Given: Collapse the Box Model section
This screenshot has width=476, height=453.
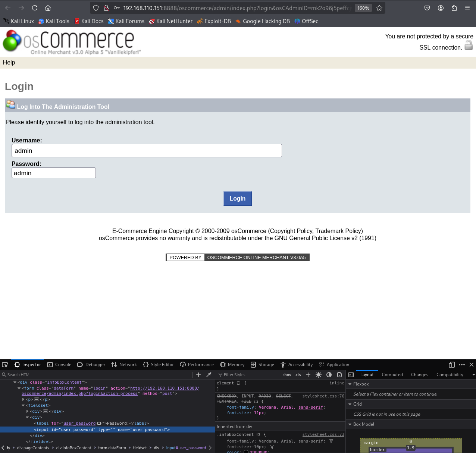Looking at the screenshot, I should [350, 424].
